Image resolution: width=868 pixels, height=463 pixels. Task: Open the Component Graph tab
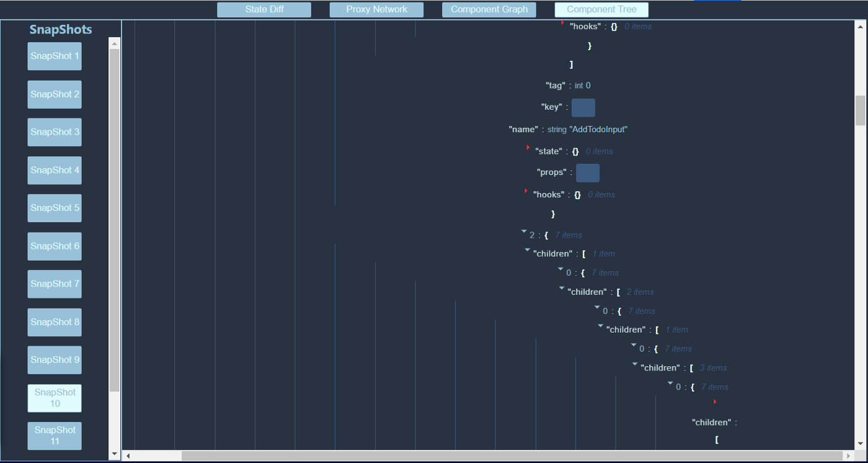489,10
